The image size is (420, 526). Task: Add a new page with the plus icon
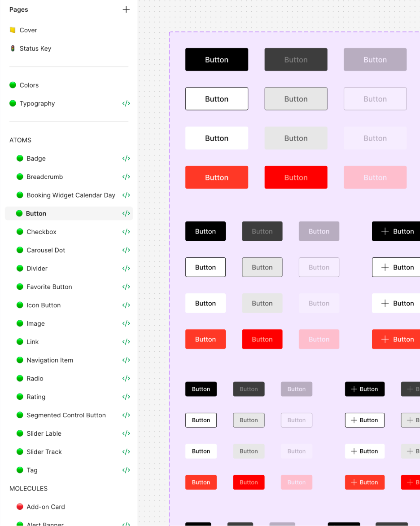pyautogui.click(x=126, y=9)
